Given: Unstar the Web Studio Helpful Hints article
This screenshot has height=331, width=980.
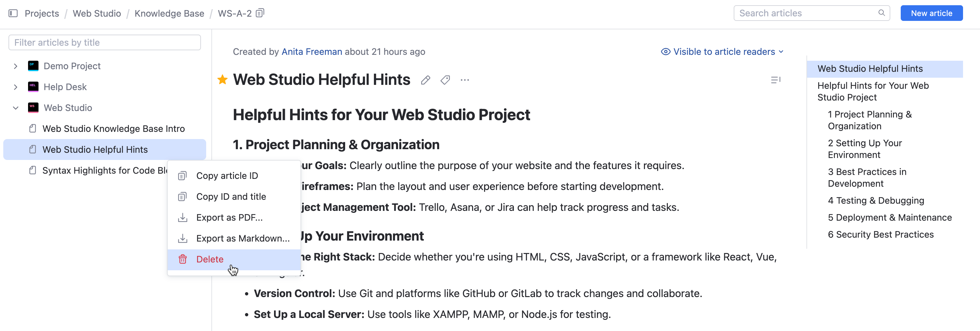Looking at the screenshot, I should [222, 80].
